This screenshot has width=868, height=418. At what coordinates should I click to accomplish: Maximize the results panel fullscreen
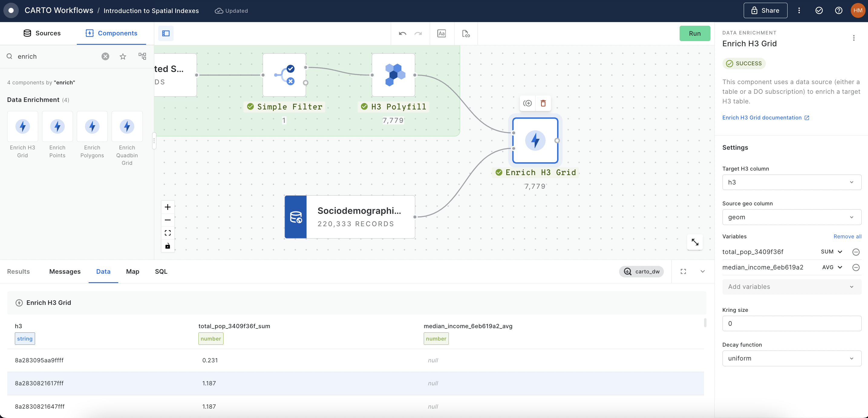[x=683, y=271]
